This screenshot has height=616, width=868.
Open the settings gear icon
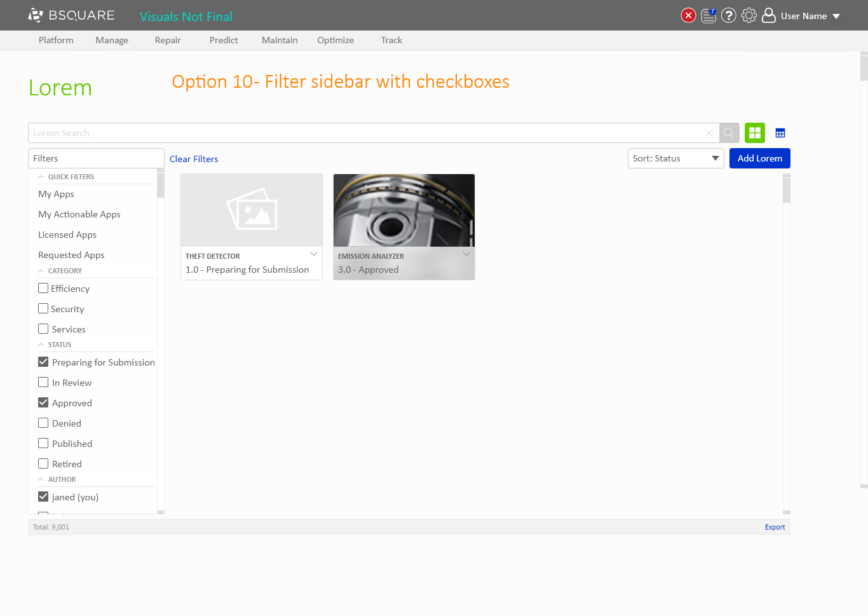[x=749, y=15]
